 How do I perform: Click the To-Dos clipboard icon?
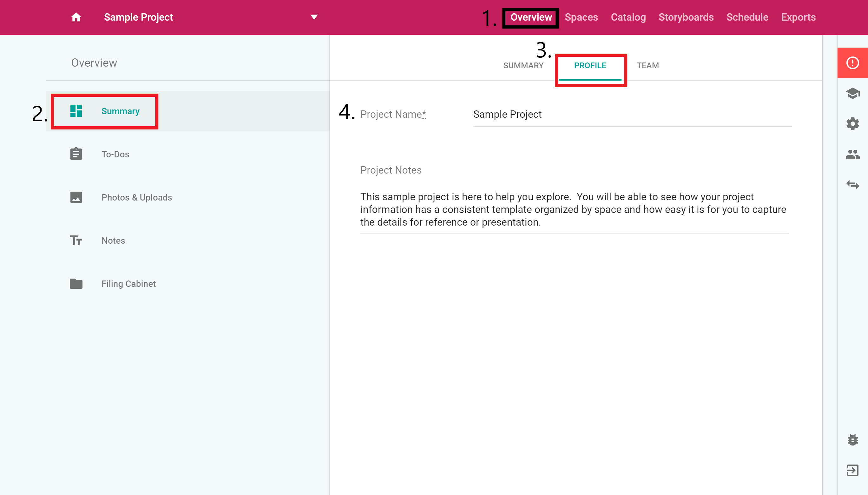tap(76, 154)
